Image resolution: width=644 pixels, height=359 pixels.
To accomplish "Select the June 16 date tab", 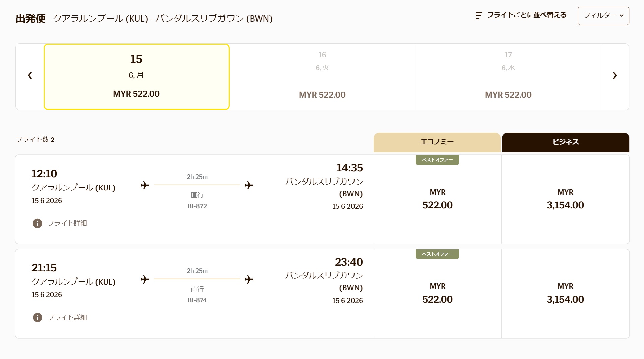I will 322,77.
